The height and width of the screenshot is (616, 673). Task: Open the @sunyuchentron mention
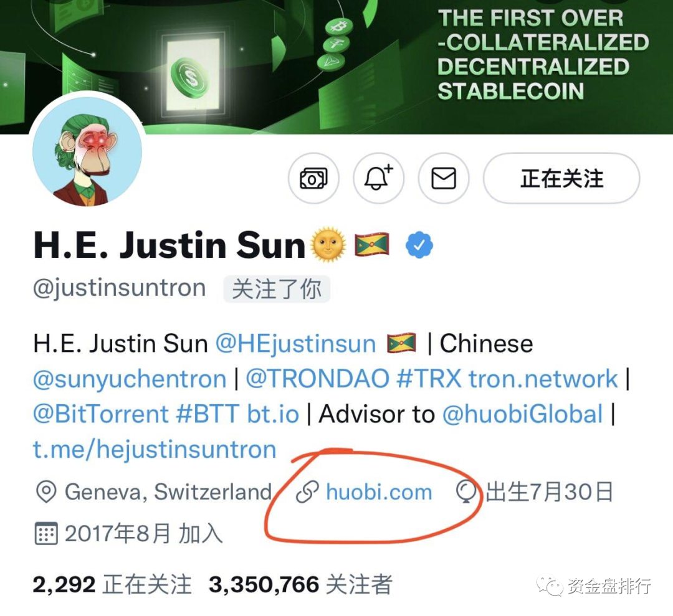[130, 379]
